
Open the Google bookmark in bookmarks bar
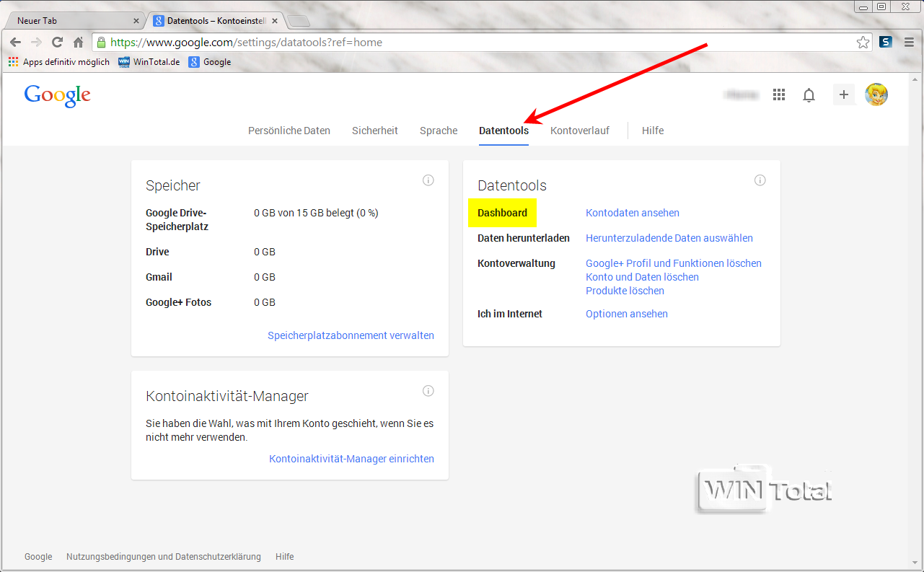click(x=210, y=62)
